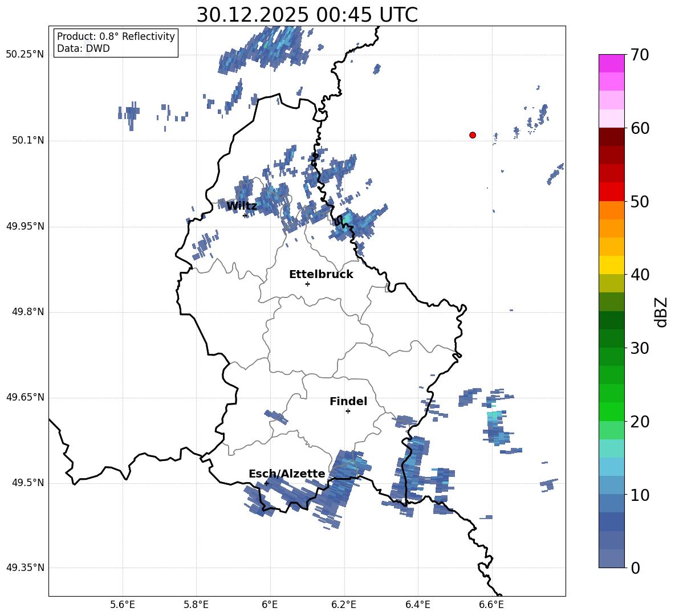The height and width of the screenshot is (616, 675).
Task: Click the dark maroon colorbar swatch below 60
Action: pyautogui.click(x=612, y=137)
